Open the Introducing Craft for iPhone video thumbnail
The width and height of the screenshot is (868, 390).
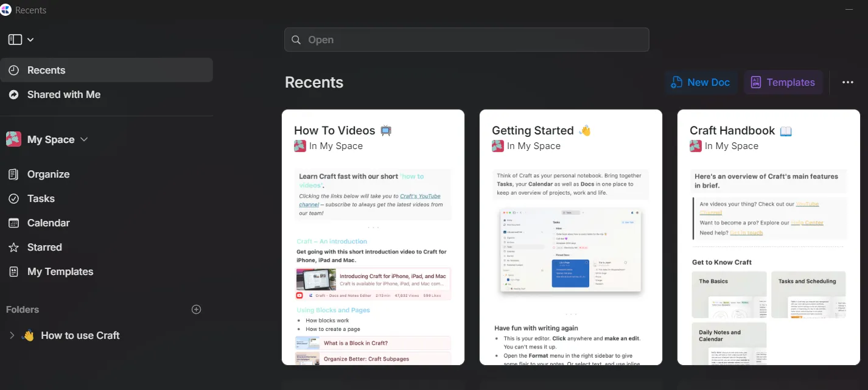(x=316, y=280)
